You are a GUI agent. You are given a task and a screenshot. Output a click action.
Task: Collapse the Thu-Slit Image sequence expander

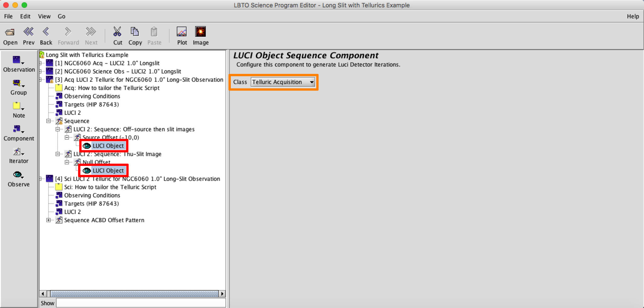click(x=58, y=154)
